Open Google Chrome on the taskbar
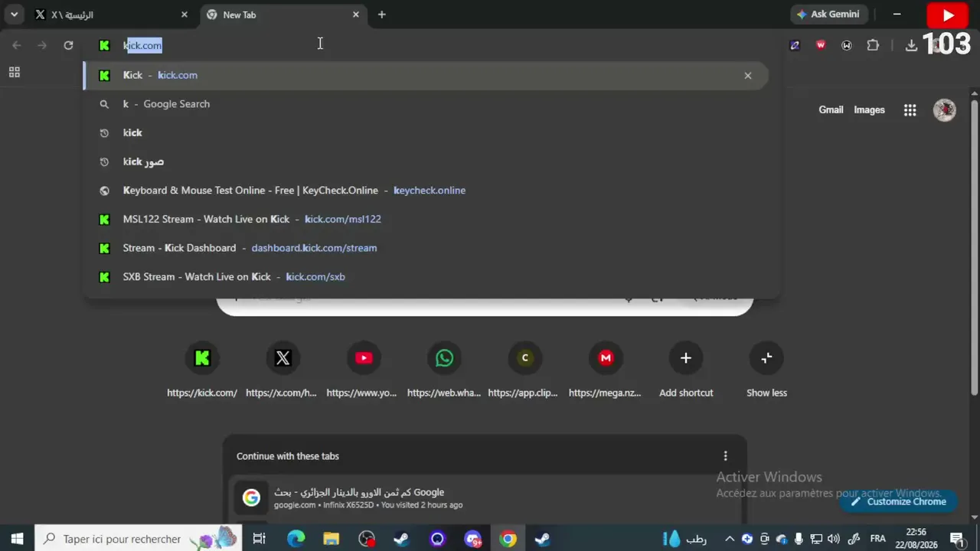980x551 pixels. [508, 539]
